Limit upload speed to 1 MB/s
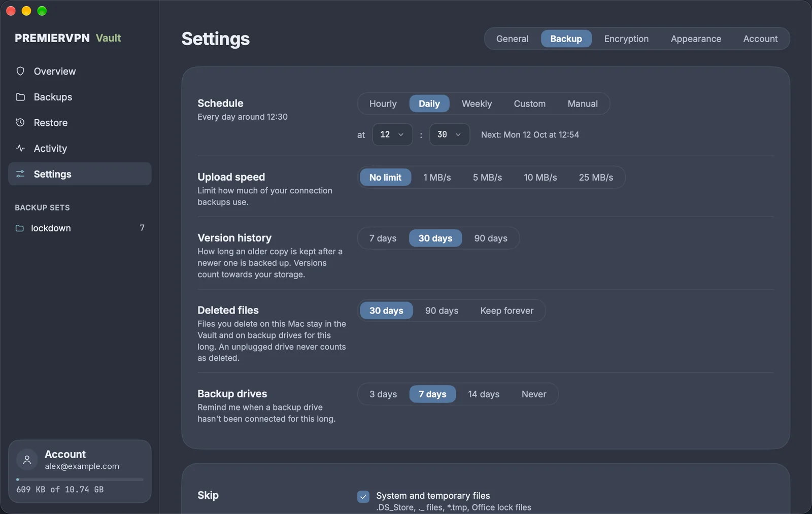The height and width of the screenshot is (514, 812). pyautogui.click(x=437, y=177)
